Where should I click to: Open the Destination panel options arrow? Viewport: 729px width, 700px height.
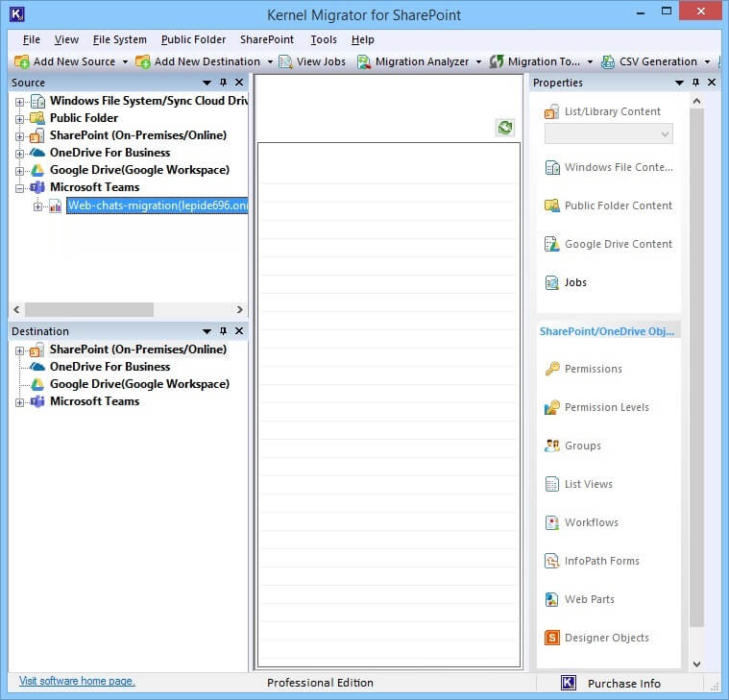pyautogui.click(x=207, y=331)
